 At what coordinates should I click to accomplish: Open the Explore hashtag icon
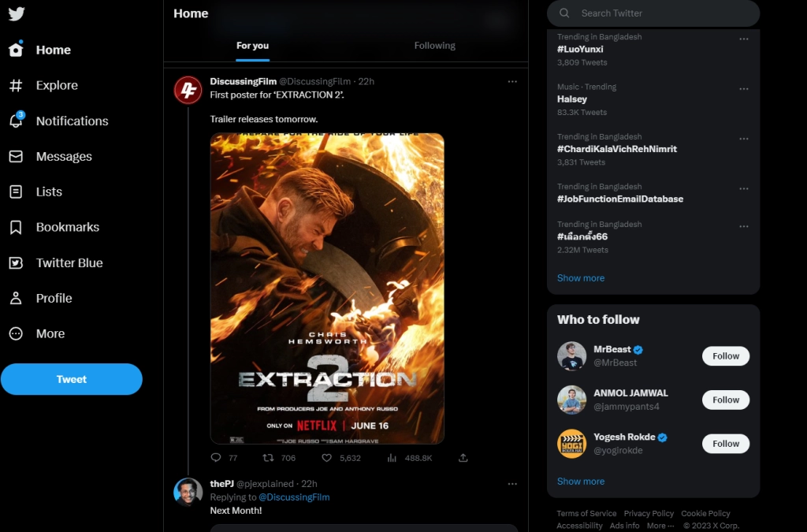coord(16,85)
